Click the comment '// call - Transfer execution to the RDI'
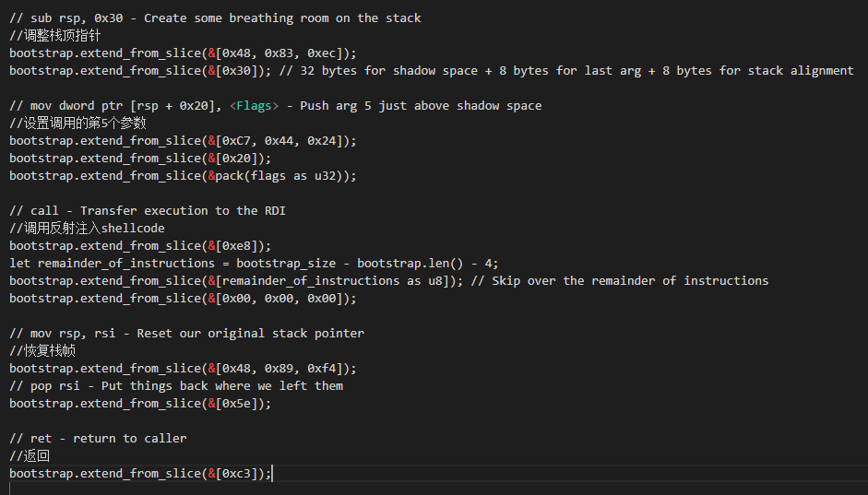This screenshot has width=868, height=495. click(148, 211)
